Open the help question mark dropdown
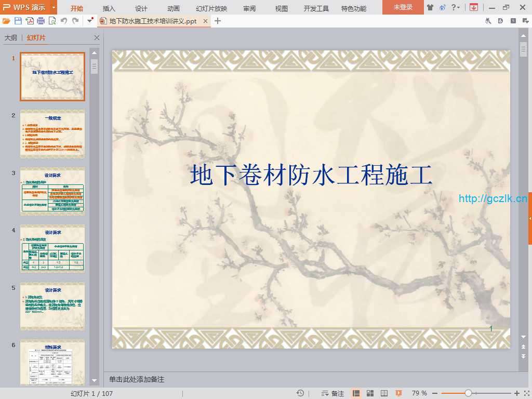This screenshot has width=532, height=399. tap(456, 7)
